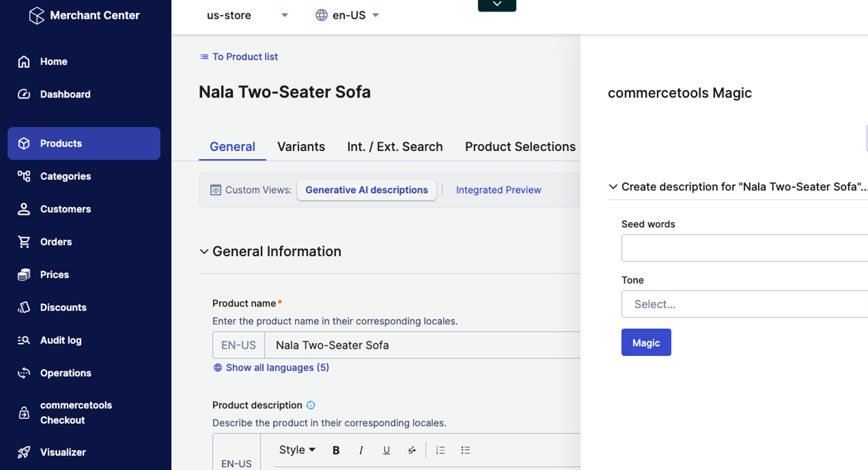The width and height of the screenshot is (868, 470).
Task: Open the Product Selections tab
Action: [x=520, y=147]
